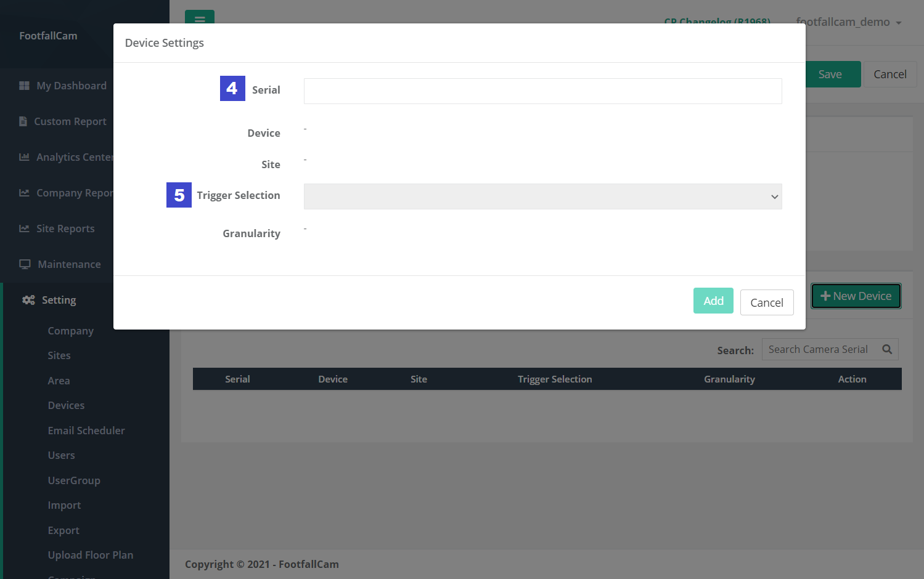Click the Device column header
924x579 pixels.
(333, 379)
